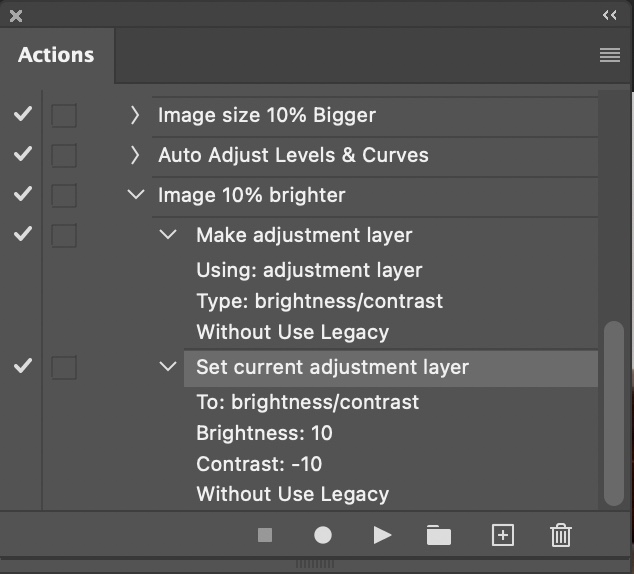The height and width of the screenshot is (574, 634).
Task: Create a new action set folder
Action: (439, 535)
